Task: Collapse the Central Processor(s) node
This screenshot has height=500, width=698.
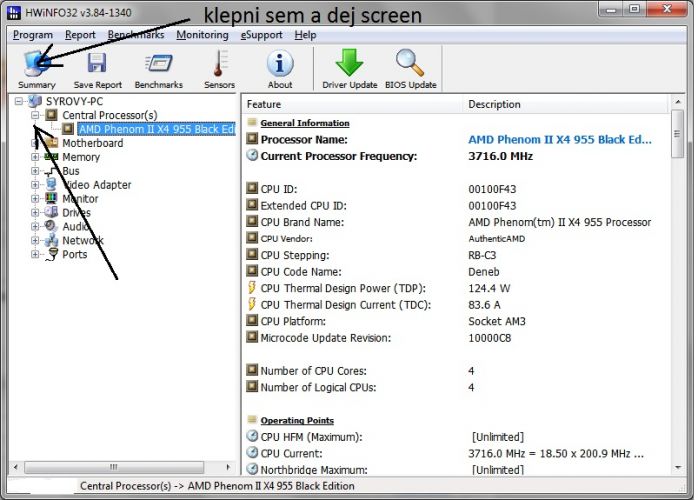Action: pyautogui.click(x=35, y=115)
